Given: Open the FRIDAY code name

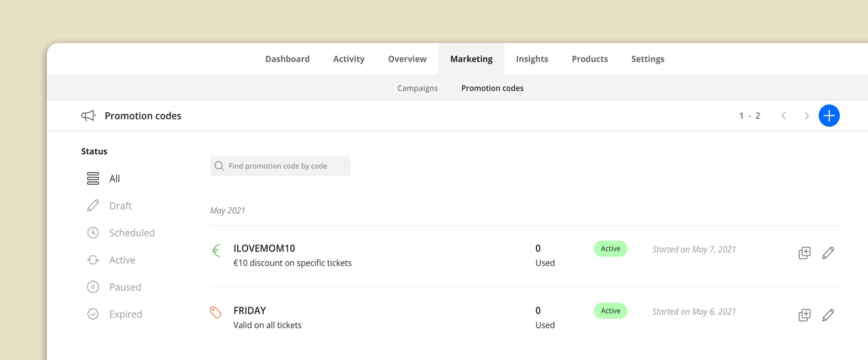Looking at the screenshot, I should click(x=249, y=310).
